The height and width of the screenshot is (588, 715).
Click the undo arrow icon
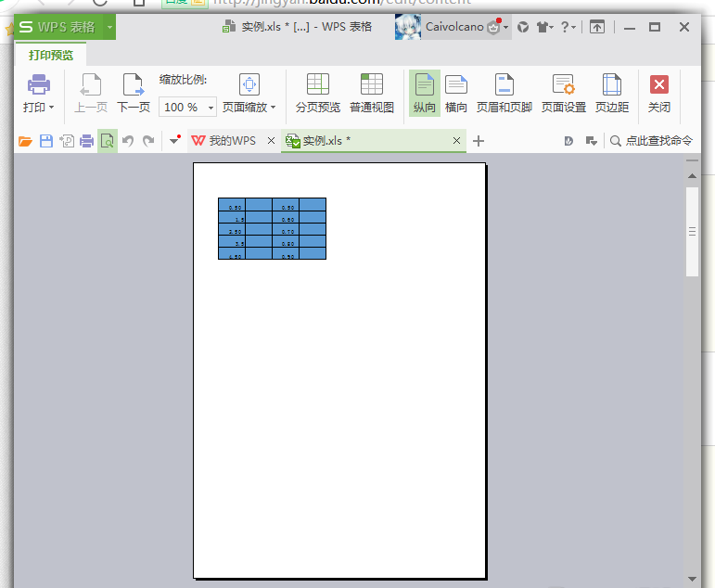click(128, 141)
